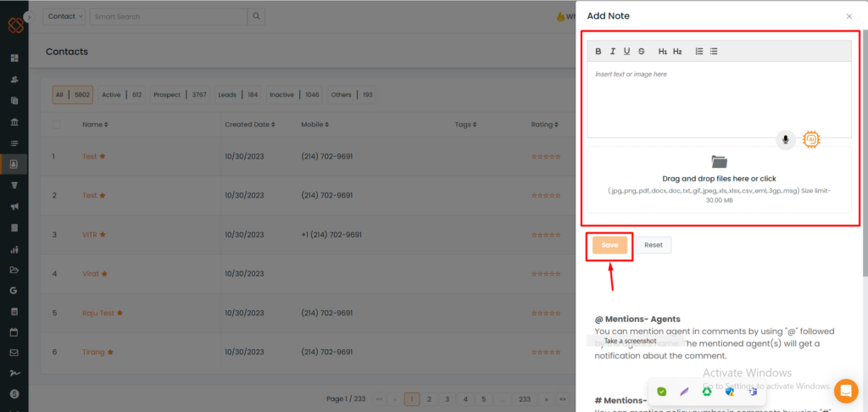
Task: Sort by Tags column
Action: pyautogui.click(x=465, y=125)
